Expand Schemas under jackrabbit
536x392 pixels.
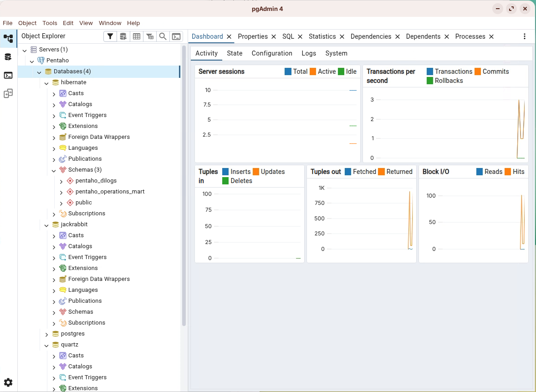pyautogui.click(x=54, y=312)
